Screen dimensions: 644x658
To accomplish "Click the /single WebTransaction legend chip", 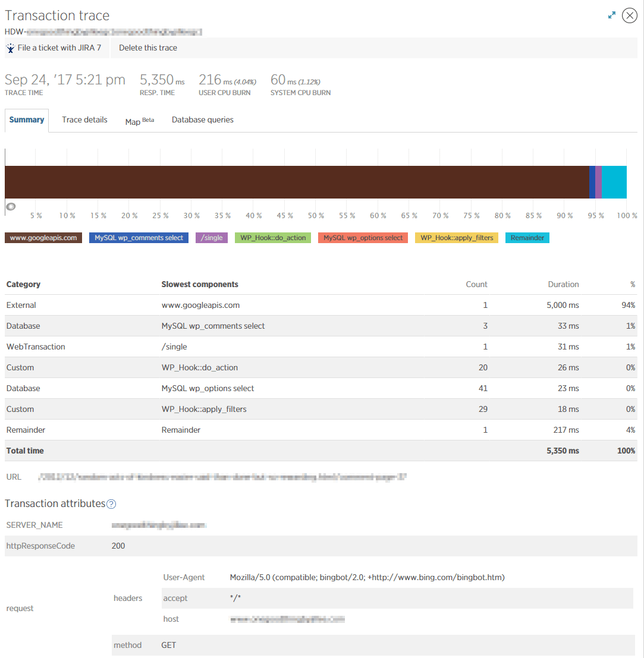I will [x=211, y=237].
